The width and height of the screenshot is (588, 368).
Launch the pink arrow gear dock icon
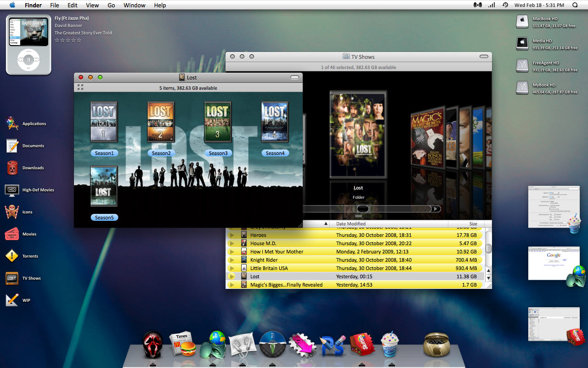pyautogui.click(x=302, y=345)
